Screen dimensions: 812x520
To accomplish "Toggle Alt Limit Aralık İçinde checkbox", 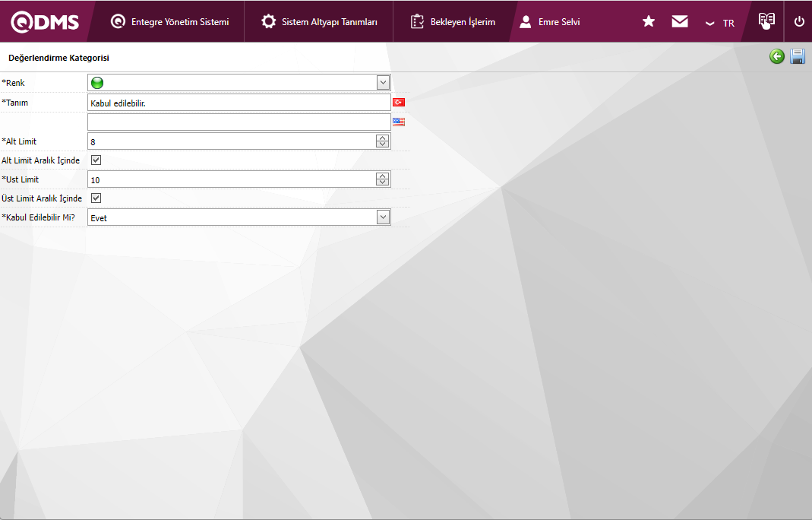I will coord(96,160).
